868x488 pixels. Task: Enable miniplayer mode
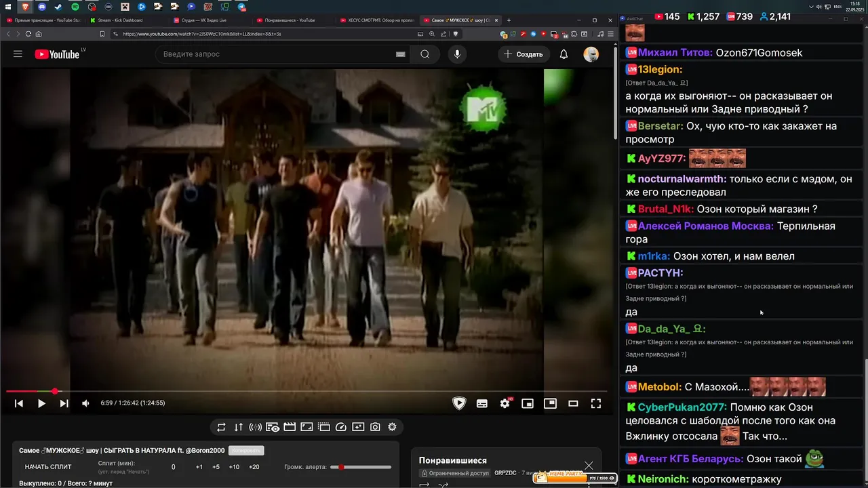(528, 403)
